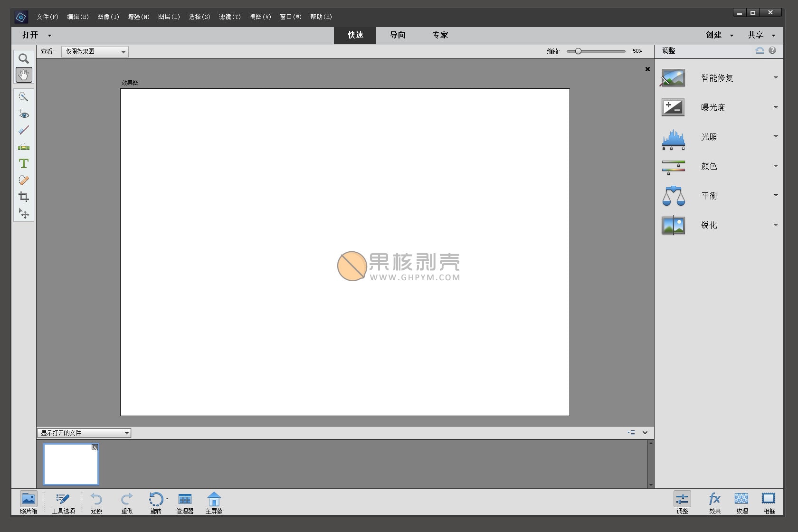Switch to the 快速 quick mode tab
Viewport: 798px width, 532px height.
[355, 35]
